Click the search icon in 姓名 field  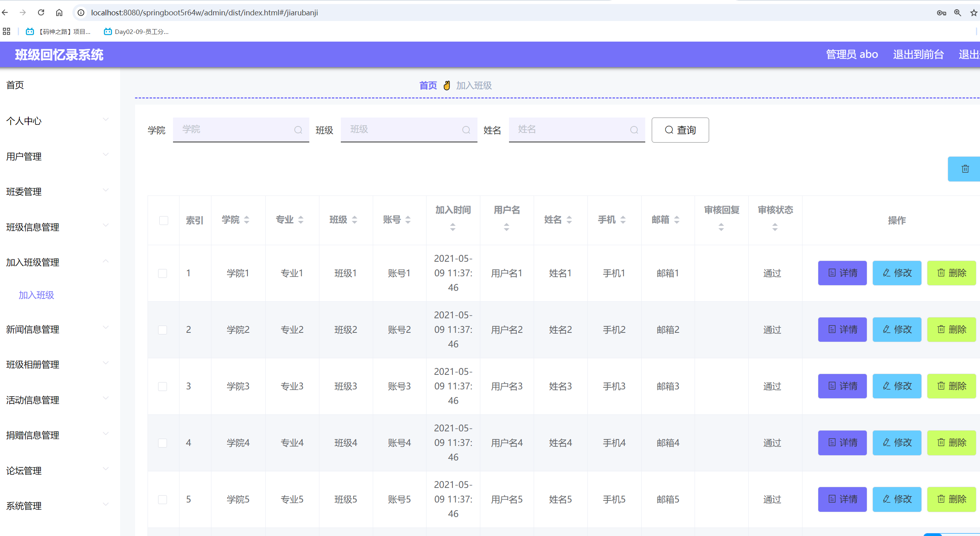(x=634, y=130)
